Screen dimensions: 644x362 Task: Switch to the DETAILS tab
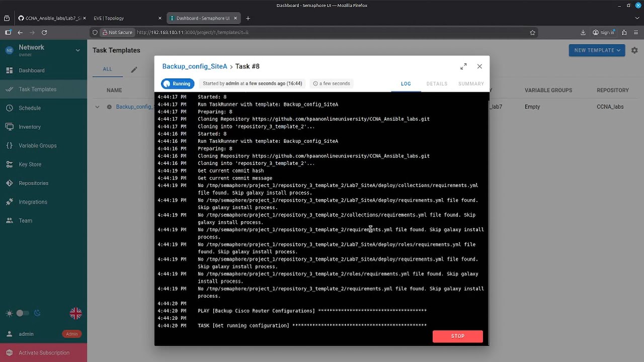click(x=437, y=84)
